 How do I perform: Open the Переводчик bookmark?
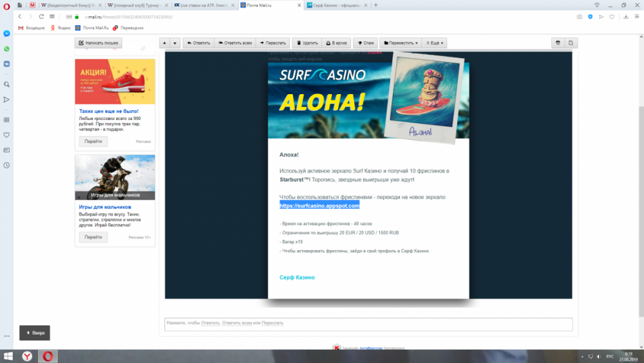(128, 28)
